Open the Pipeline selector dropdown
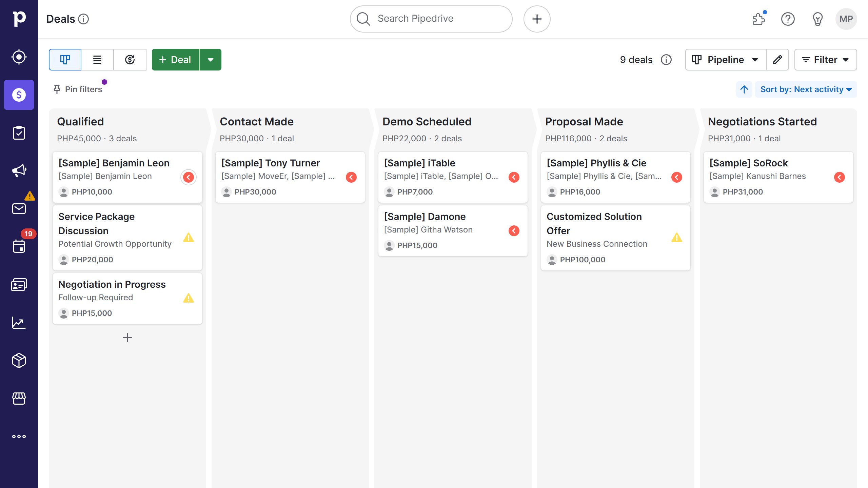Image resolution: width=868 pixels, height=488 pixels. pyautogui.click(x=725, y=60)
